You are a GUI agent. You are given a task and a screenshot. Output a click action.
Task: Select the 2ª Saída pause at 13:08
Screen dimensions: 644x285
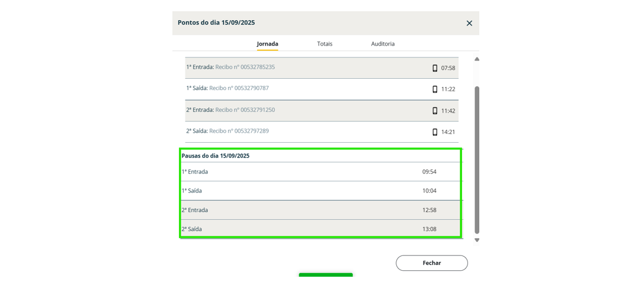[320, 229]
